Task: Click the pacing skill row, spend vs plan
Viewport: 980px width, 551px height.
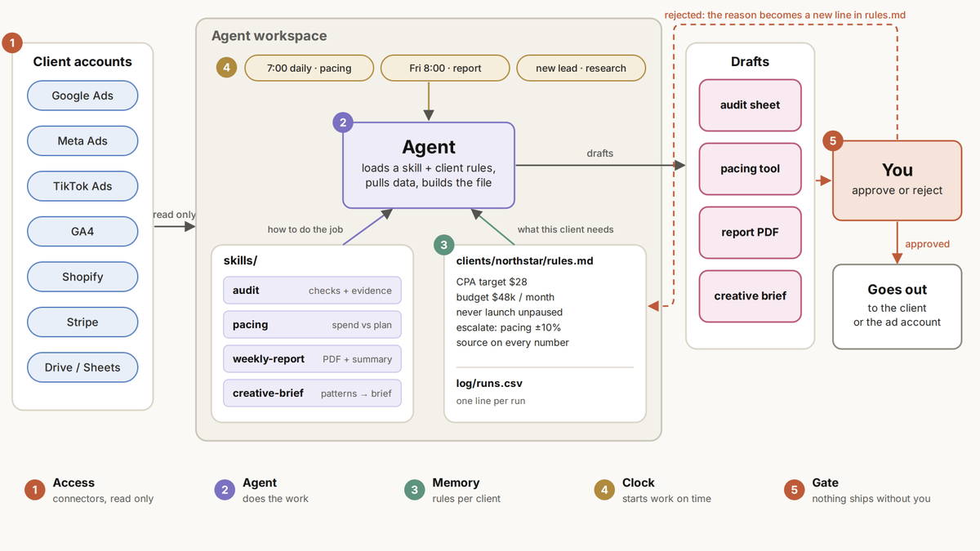Action: (x=312, y=325)
